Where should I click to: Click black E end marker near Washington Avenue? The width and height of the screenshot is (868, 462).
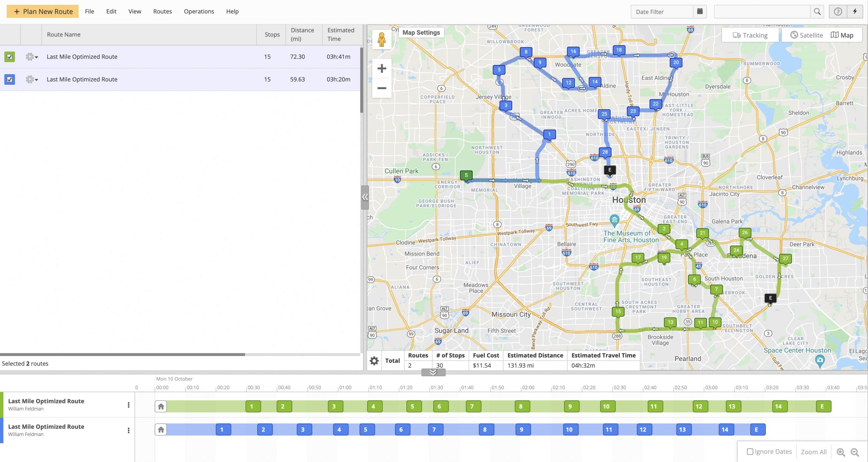tap(610, 170)
